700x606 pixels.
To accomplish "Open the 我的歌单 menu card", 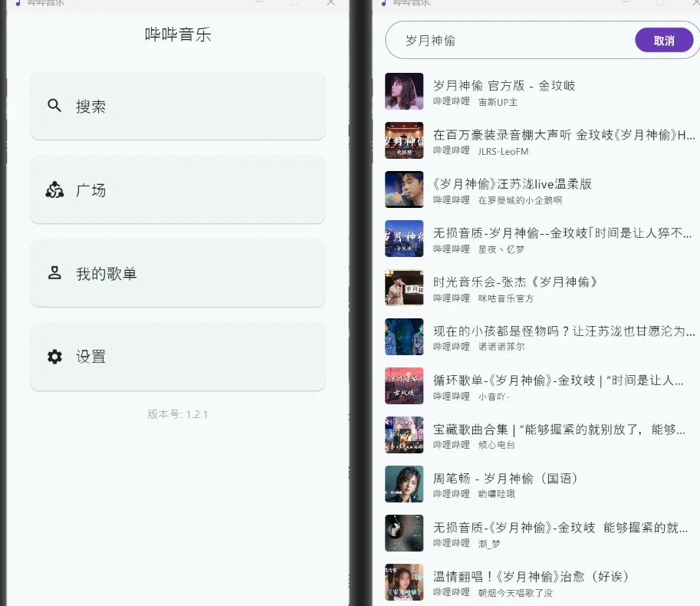I will (x=178, y=273).
